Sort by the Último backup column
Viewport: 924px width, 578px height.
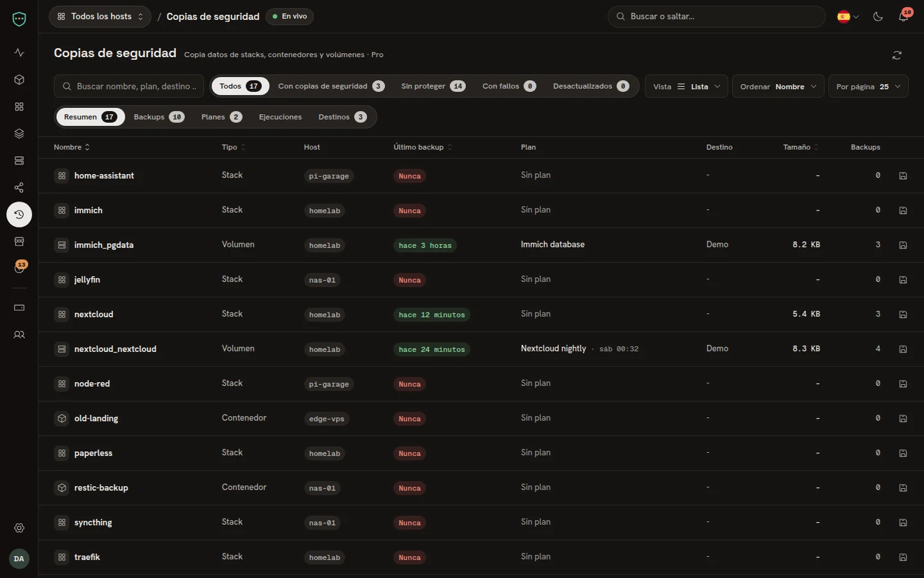tap(423, 147)
